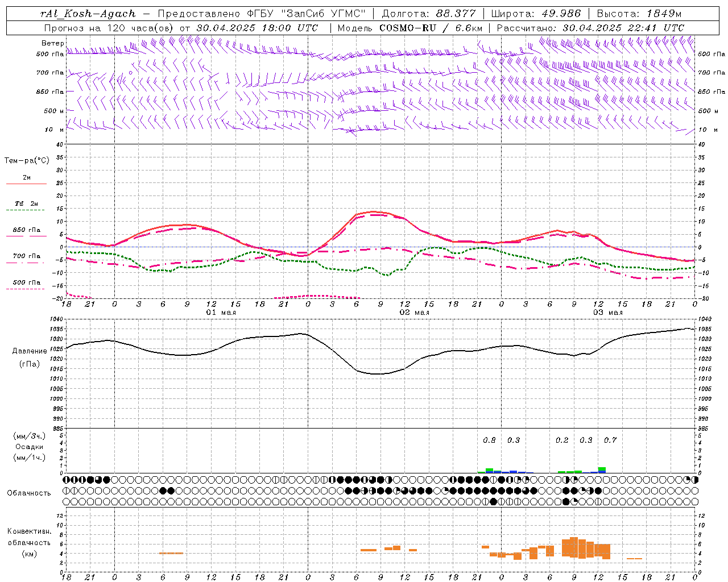Click the (мм/3ч.) precipitation unit label

point(30,436)
